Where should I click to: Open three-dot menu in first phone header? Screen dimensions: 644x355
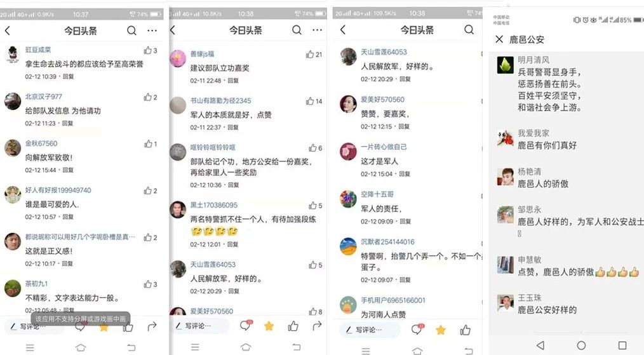152,30
